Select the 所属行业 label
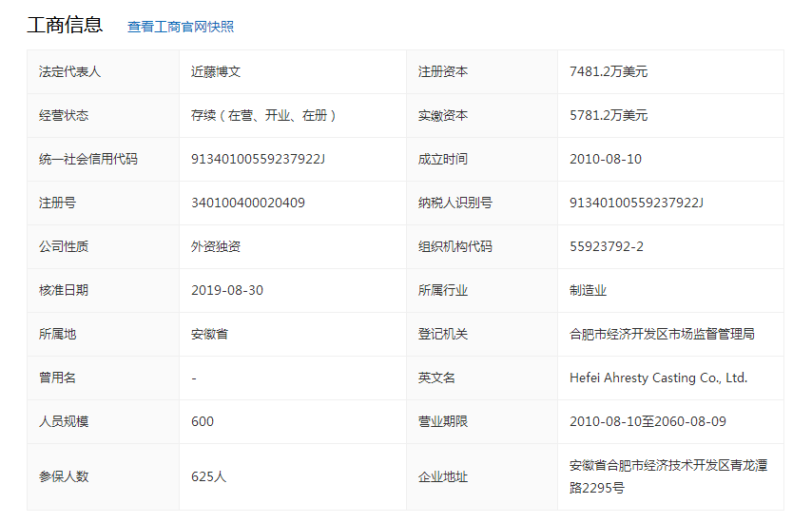 tap(443, 290)
